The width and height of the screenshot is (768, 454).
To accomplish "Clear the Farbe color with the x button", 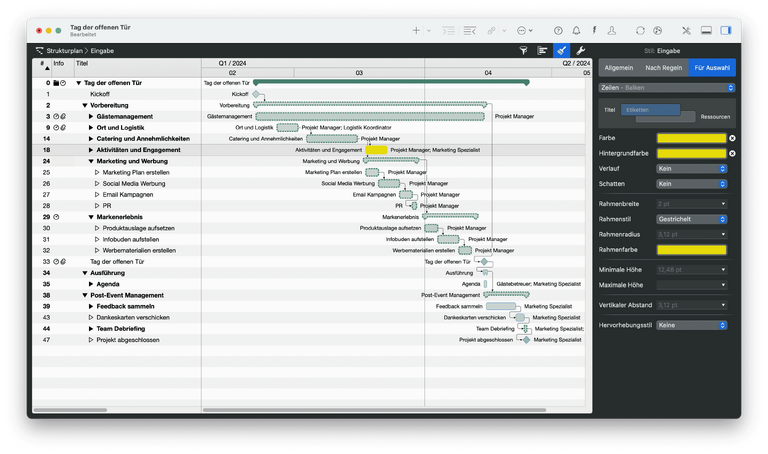I will 732,138.
